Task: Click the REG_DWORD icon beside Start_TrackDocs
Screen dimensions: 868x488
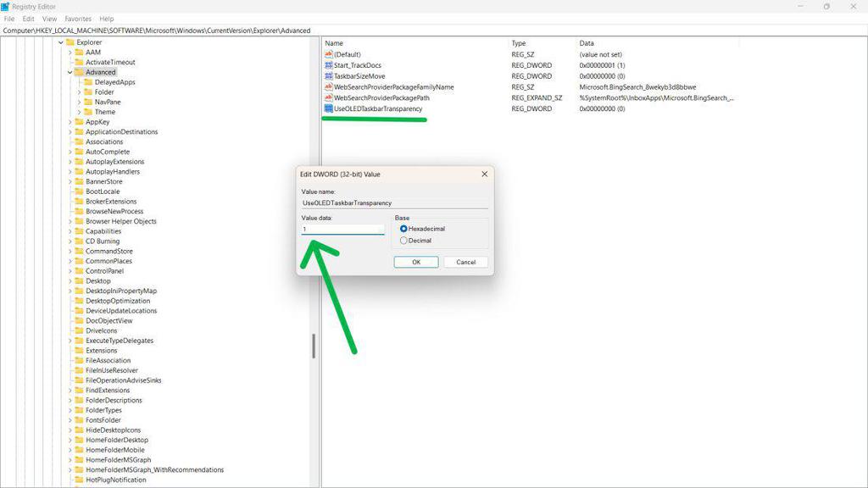Action: [x=330, y=64]
